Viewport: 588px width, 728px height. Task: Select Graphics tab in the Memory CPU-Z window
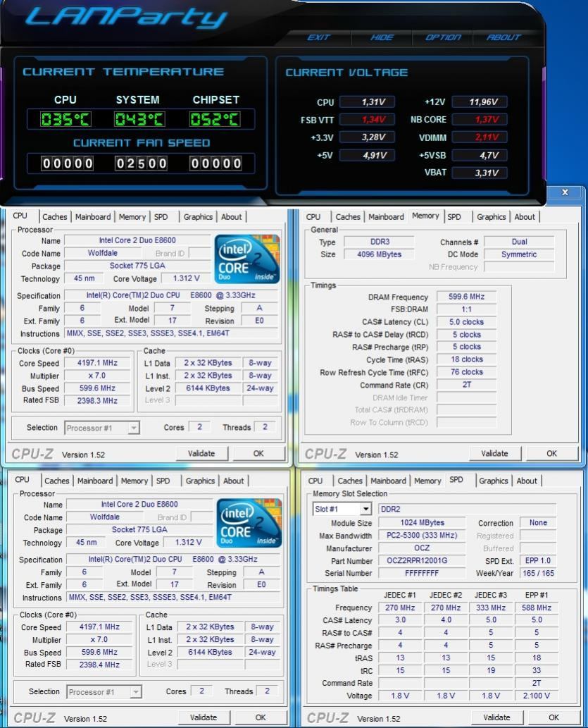(492, 217)
